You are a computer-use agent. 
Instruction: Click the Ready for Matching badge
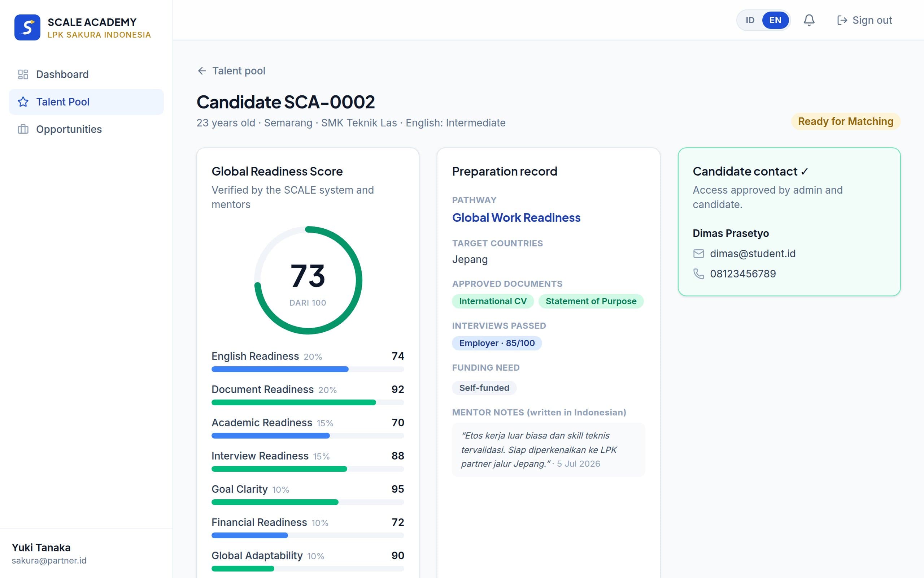845,122
